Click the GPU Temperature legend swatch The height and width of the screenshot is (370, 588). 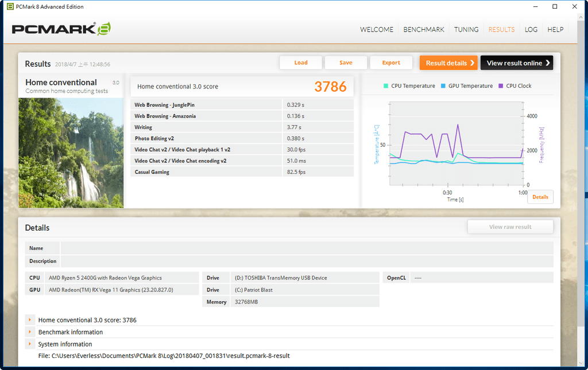click(x=443, y=85)
